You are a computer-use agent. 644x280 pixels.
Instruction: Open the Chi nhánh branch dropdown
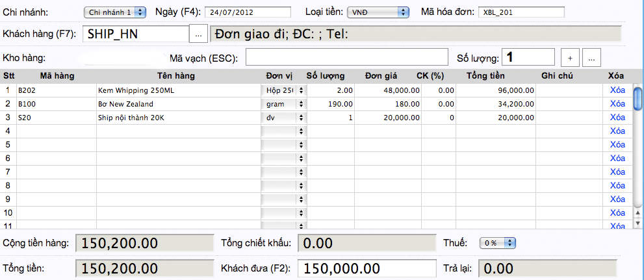coord(115,12)
